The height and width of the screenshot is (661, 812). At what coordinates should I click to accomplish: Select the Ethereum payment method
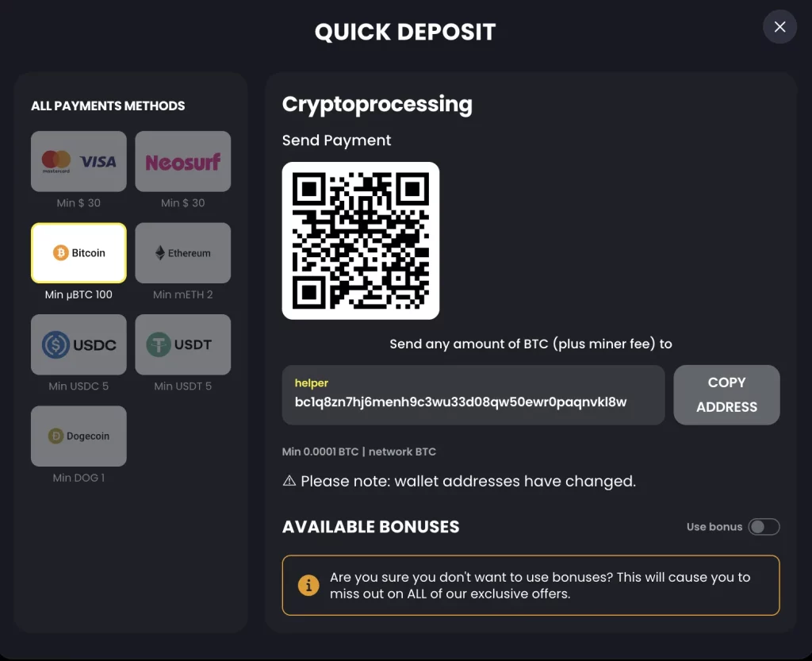point(183,252)
